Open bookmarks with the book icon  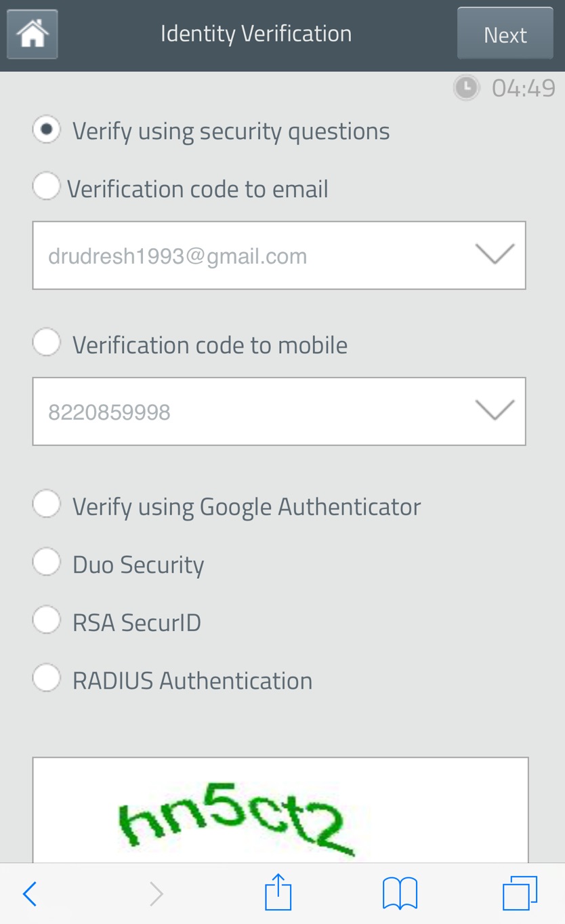click(400, 893)
